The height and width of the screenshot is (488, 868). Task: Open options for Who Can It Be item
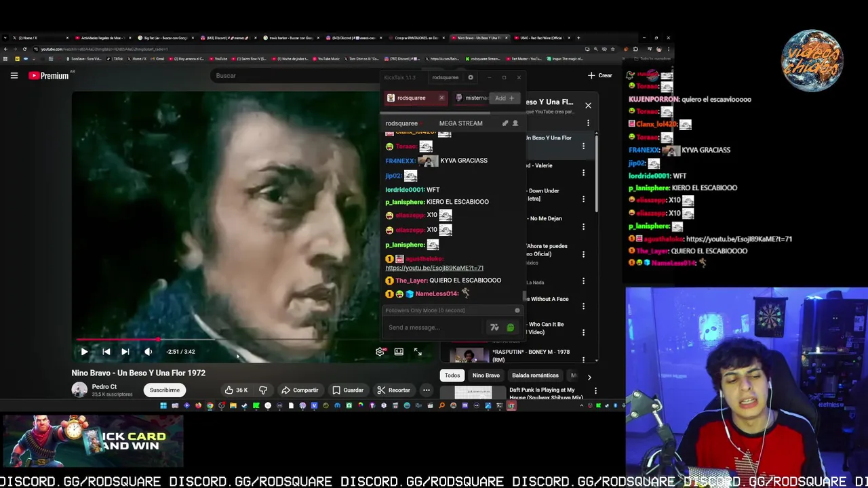coord(583,333)
